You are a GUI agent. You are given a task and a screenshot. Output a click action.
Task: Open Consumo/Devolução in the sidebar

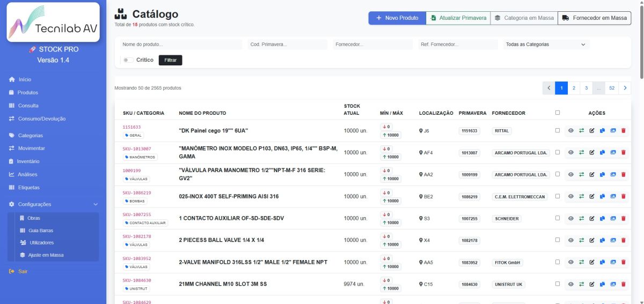pyautogui.click(x=37, y=119)
